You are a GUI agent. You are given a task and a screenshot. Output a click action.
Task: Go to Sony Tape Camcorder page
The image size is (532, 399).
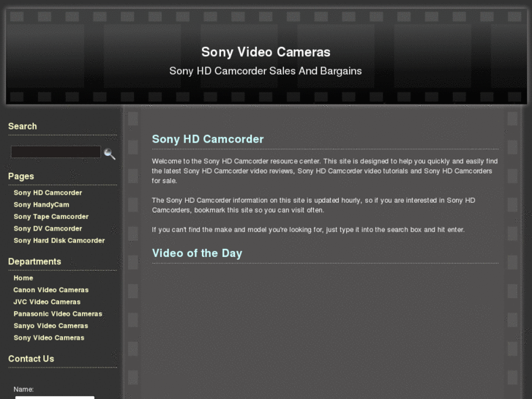(x=51, y=216)
